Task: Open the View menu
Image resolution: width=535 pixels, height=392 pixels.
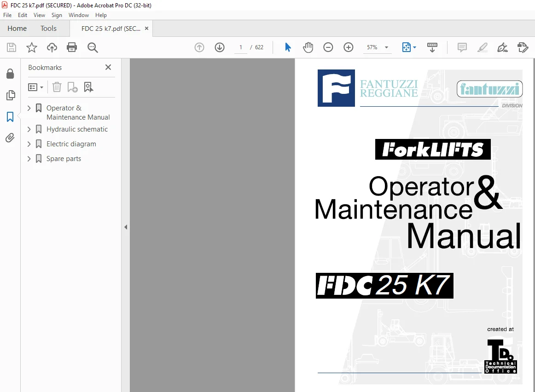Action: click(39, 15)
